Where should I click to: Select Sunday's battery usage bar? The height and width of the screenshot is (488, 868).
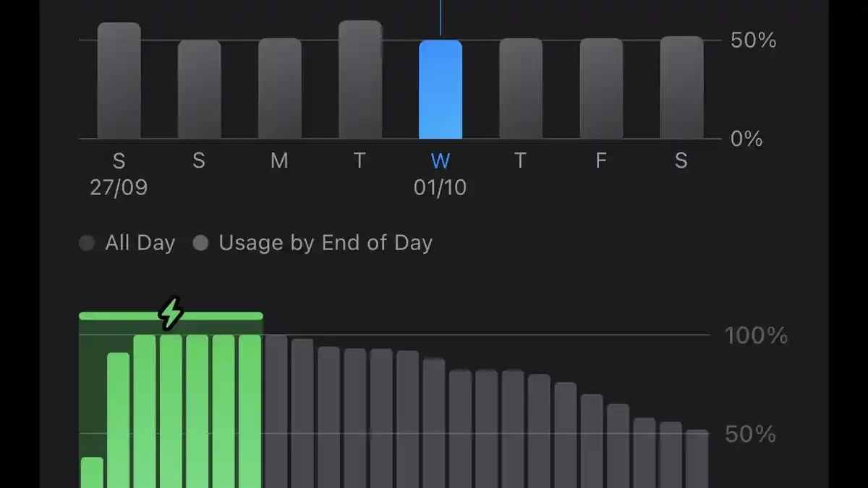[x=199, y=89]
